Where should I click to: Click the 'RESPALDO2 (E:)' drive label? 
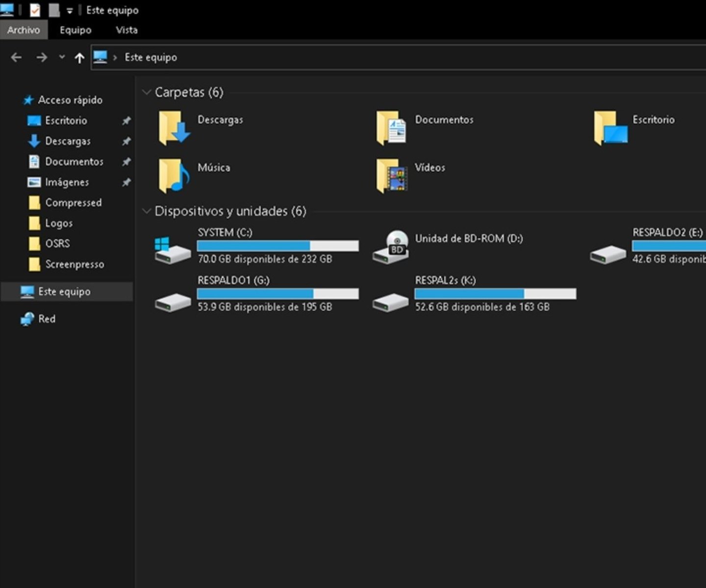[667, 232]
